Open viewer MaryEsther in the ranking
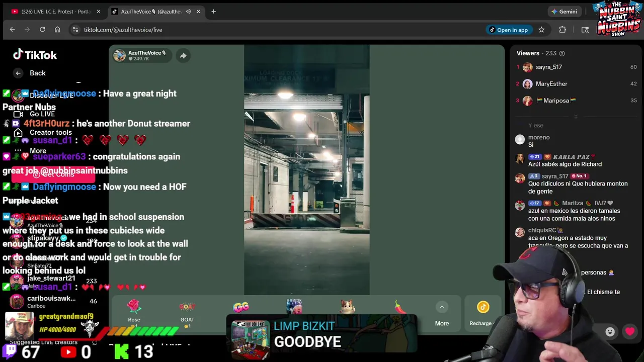 pyautogui.click(x=576, y=84)
